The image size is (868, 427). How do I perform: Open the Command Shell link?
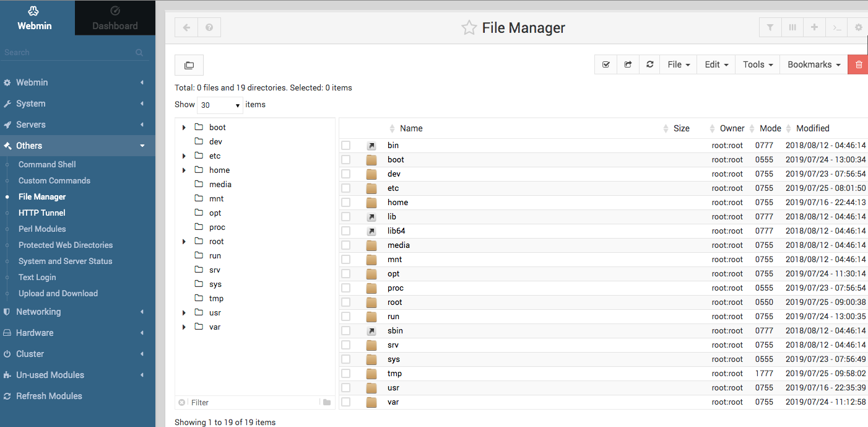point(47,164)
